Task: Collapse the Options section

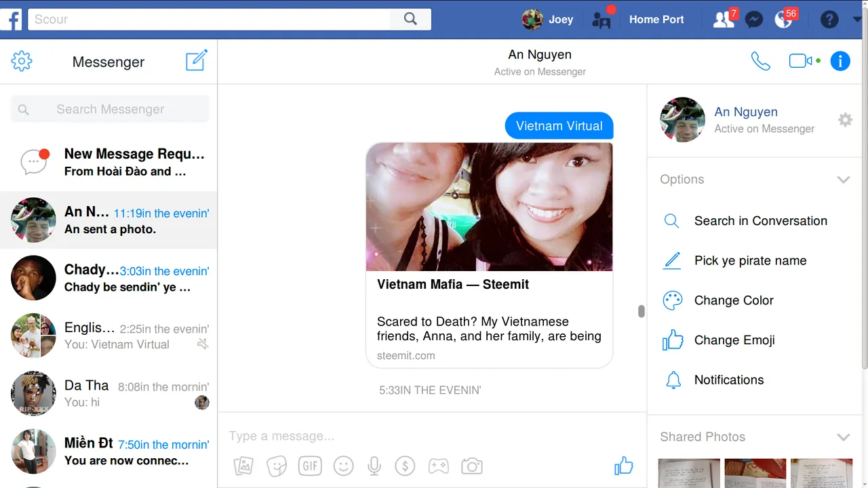Action: pos(843,180)
